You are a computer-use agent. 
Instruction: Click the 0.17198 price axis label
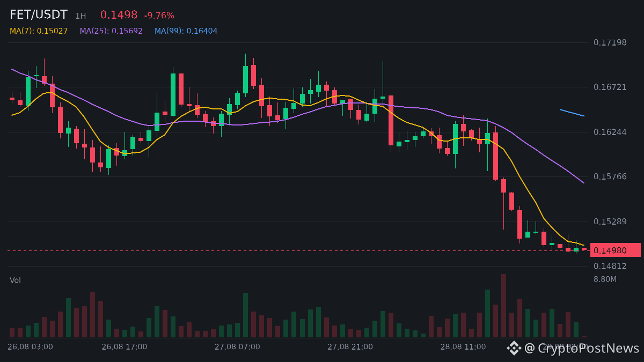610,42
